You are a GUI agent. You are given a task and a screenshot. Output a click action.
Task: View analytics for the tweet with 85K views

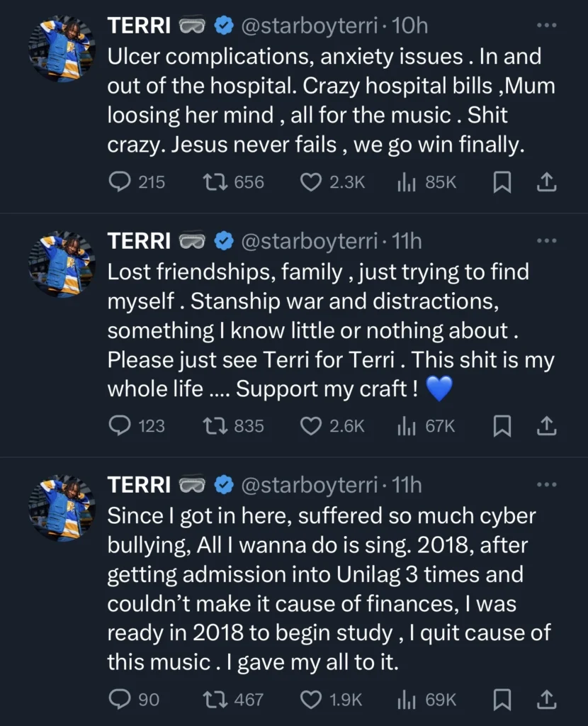pyautogui.click(x=406, y=182)
